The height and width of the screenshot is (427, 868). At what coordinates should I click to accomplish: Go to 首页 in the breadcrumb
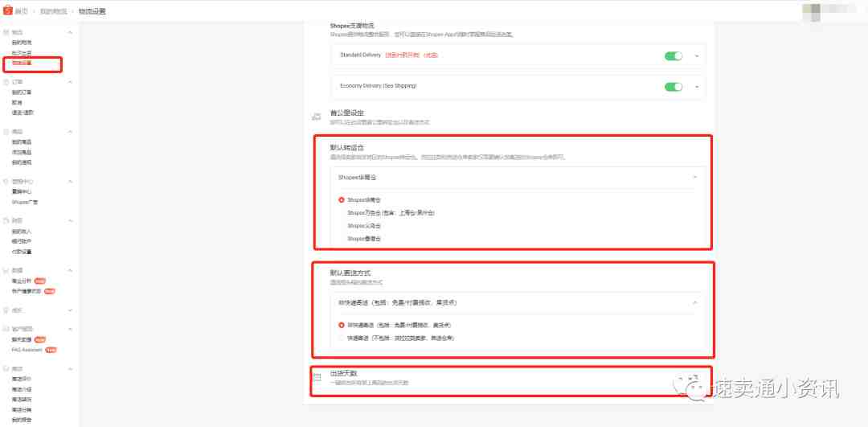tap(22, 10)
